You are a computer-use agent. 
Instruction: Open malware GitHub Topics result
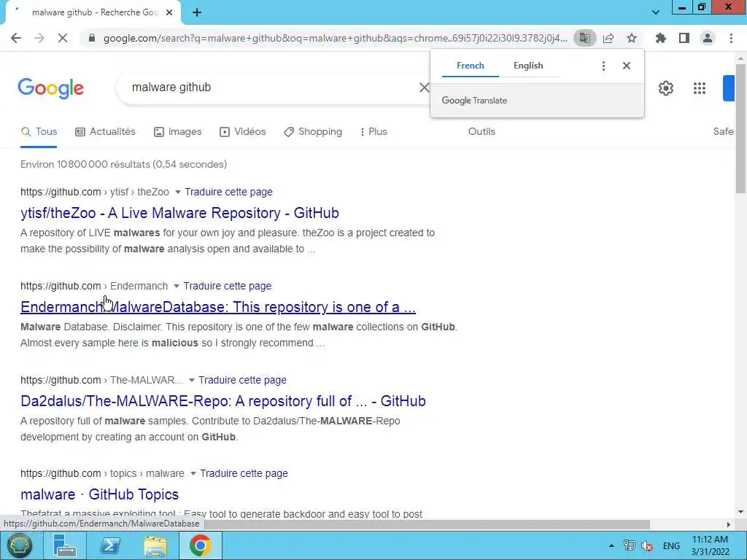coord(99,494)
